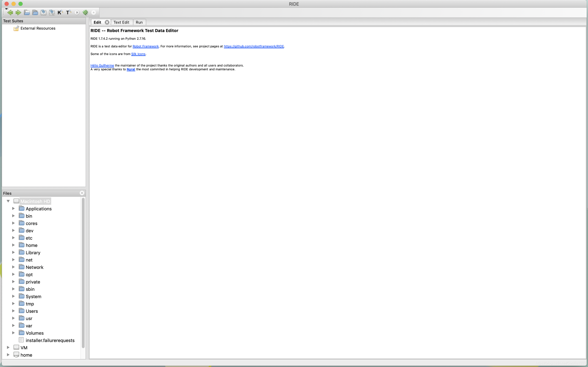The width and height of the screenshot is (588, 367).
Task: Click the green Go Back arrow
Action: pyautogui.click(x=10, y=13)
